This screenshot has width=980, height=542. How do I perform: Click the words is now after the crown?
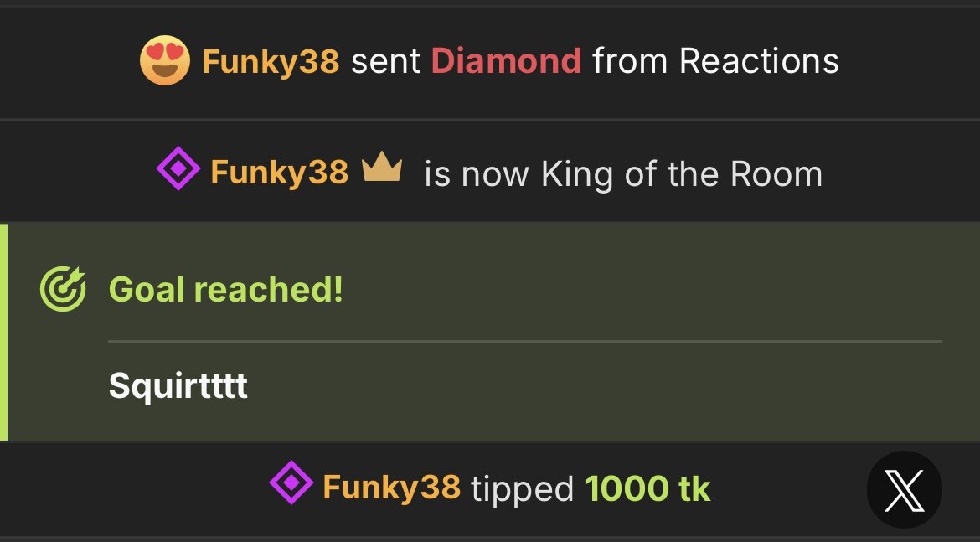coord(477,174)
